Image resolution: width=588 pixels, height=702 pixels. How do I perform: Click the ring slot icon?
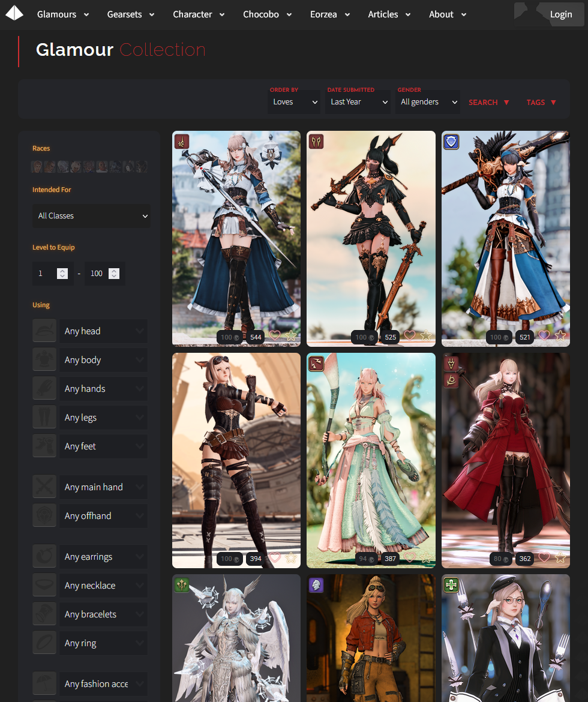coord(44,643)
